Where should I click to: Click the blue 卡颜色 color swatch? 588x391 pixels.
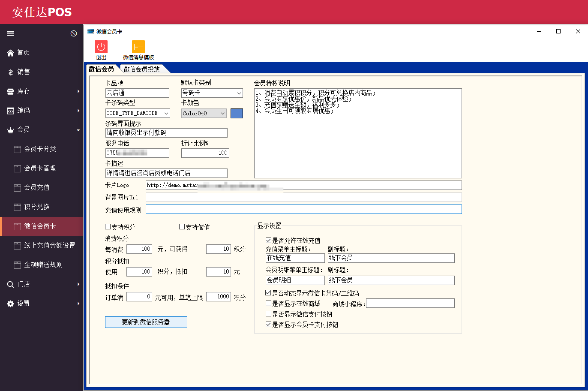click(237, 113)
